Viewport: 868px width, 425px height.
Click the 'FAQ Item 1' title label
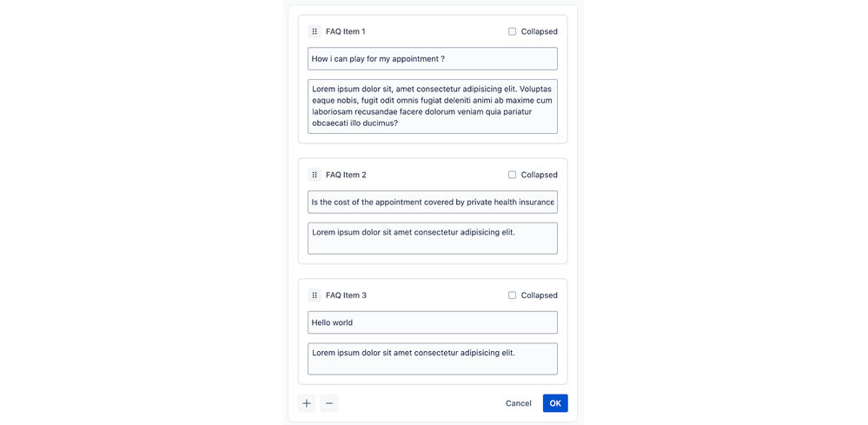346,31
